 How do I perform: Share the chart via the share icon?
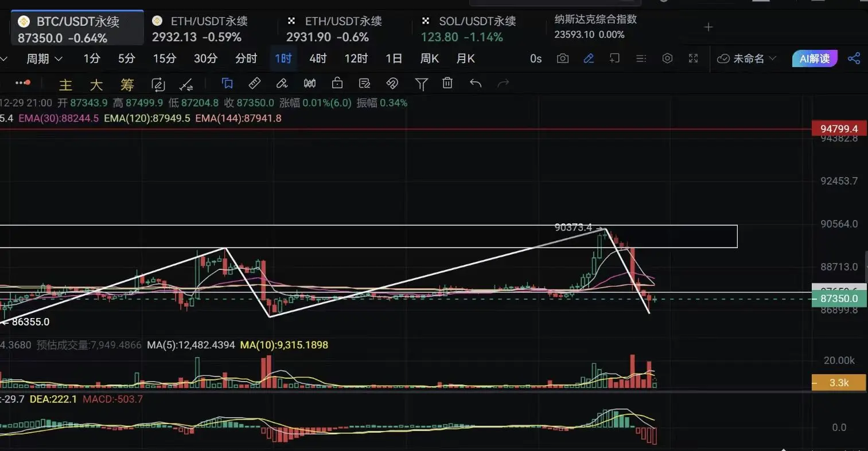(854, 58)
